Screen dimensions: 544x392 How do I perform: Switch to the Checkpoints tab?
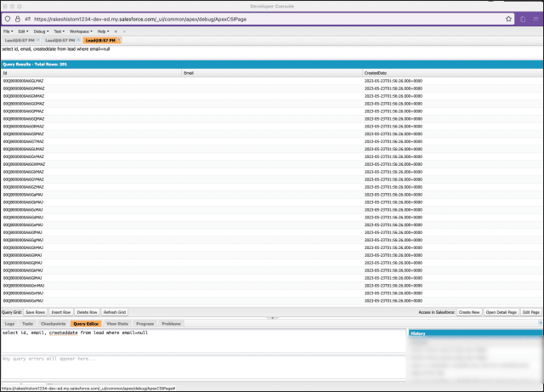pos(53,324)
